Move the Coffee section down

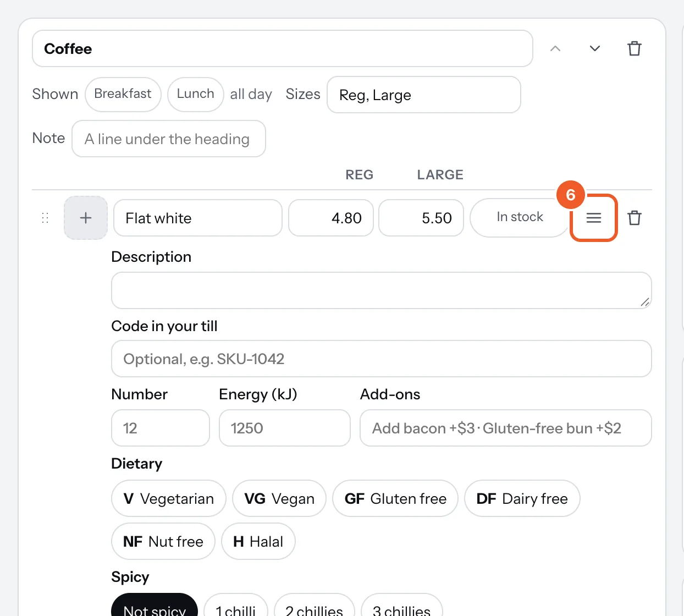click(x=595, y=48)
